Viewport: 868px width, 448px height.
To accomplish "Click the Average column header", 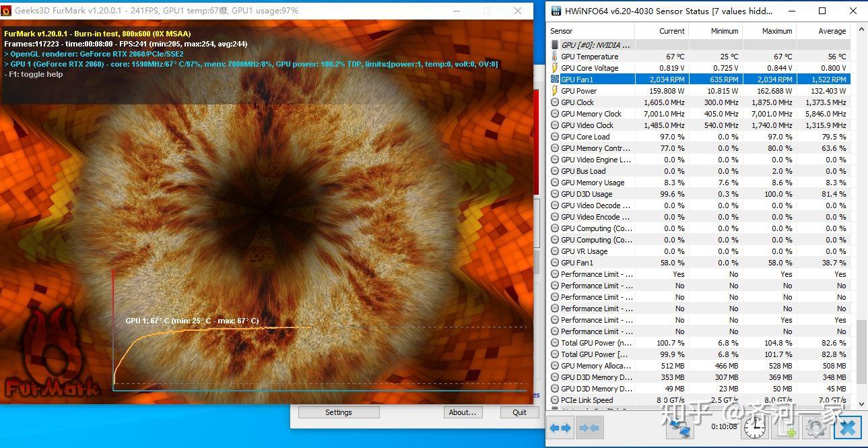I will click(x=823, y=31).
